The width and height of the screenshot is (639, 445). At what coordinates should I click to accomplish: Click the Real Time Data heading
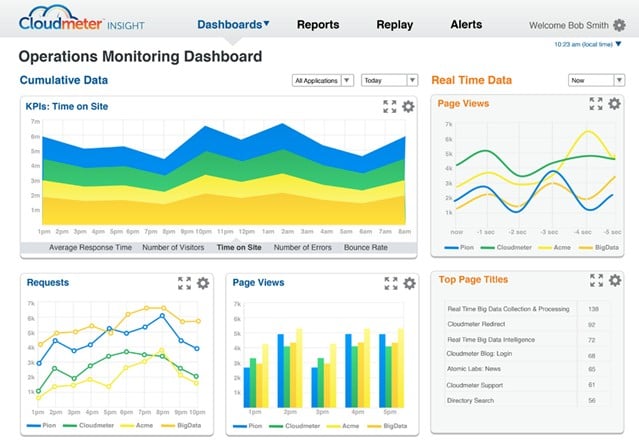(472, 80)
